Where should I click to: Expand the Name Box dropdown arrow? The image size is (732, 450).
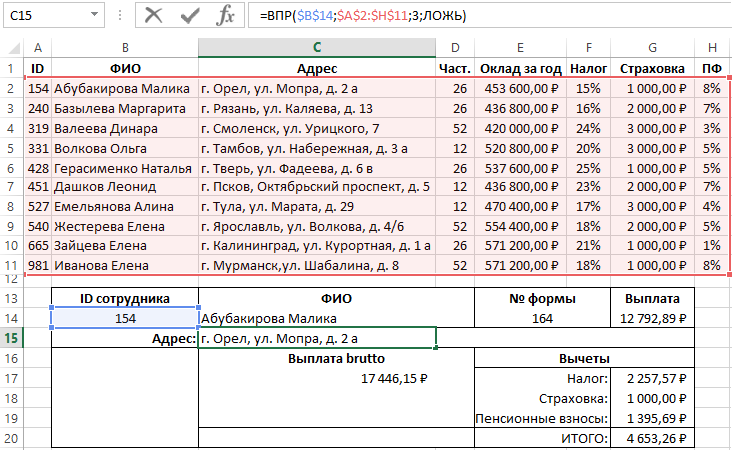coord(95,14)
